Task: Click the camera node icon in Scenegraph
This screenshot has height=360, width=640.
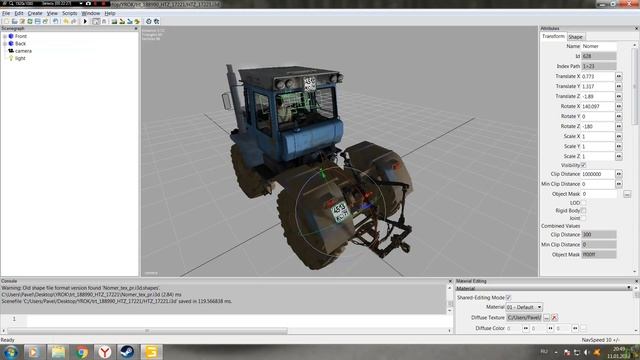Action: (11, 51)
